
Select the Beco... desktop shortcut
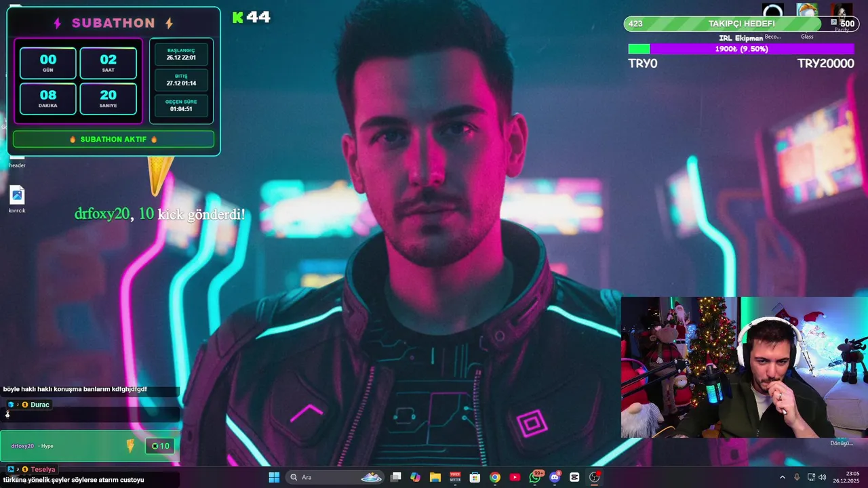pos(772,22)
